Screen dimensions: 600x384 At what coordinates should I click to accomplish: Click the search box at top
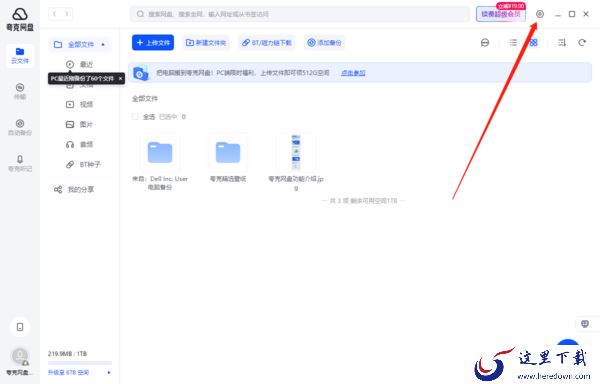[x=300, y=14]
